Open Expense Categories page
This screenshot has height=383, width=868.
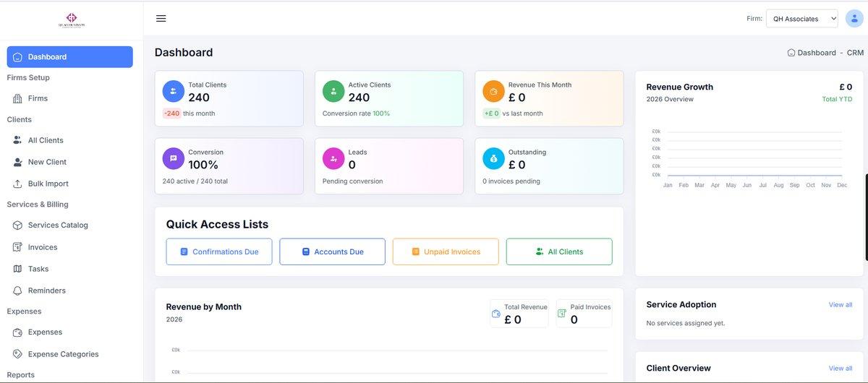tap(63, 354)
